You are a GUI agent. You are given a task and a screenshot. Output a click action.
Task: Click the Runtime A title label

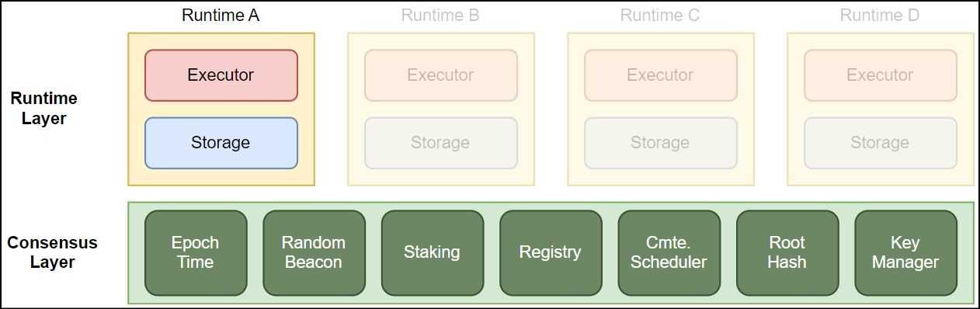(x=221, y=16)
